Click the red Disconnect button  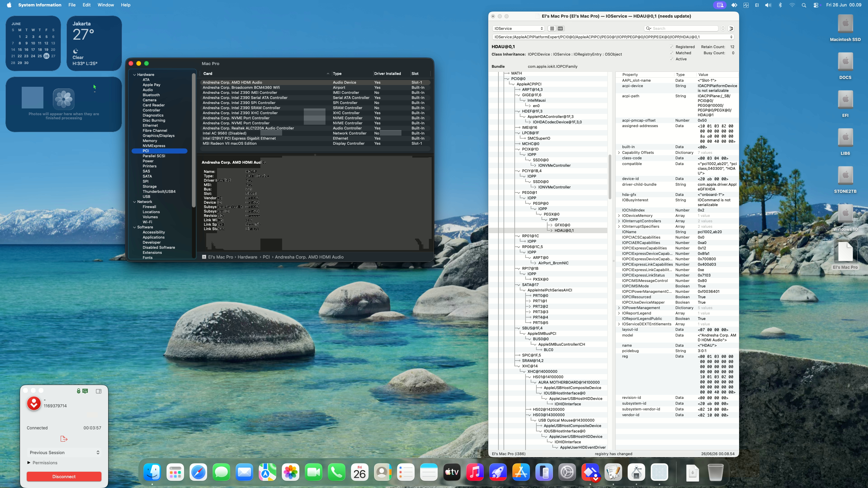[x=64, y=476]
